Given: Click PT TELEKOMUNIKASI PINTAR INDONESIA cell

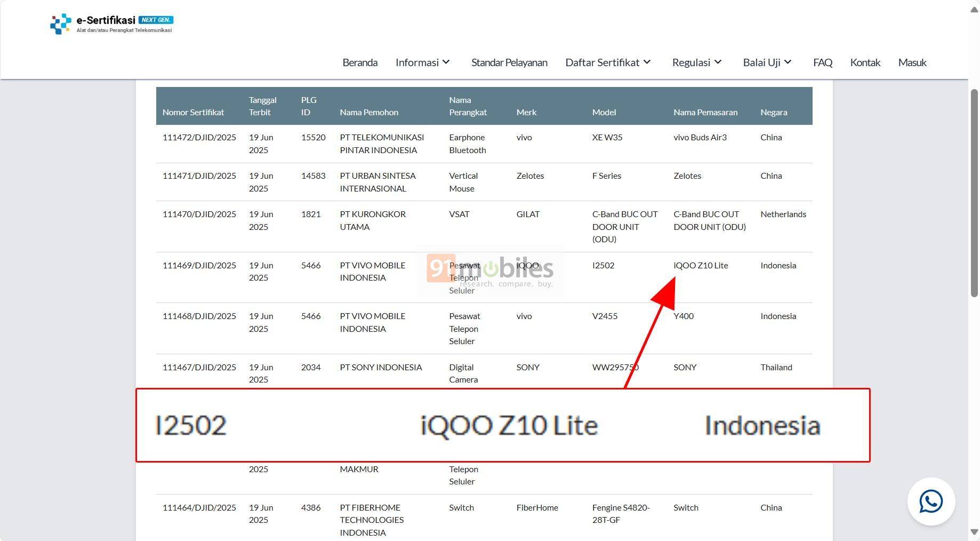Looking at the screenshot, I should coord(382,144).
